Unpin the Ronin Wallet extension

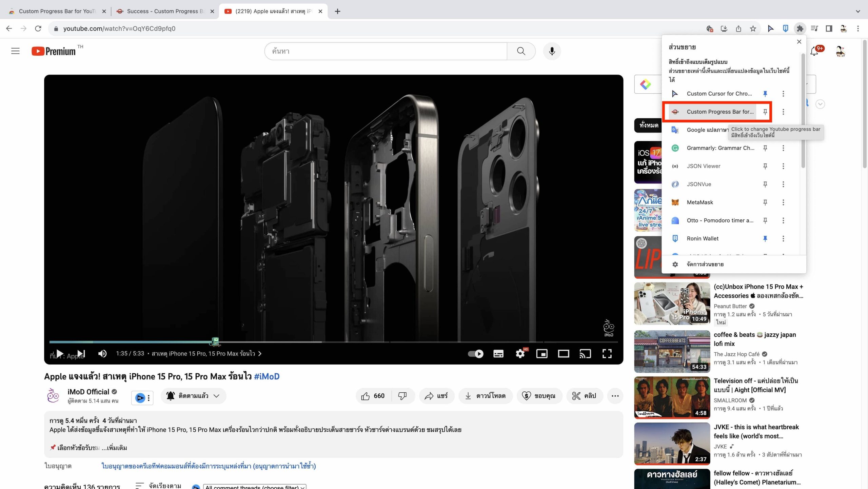pyautogui.click(x=765, y=239)
